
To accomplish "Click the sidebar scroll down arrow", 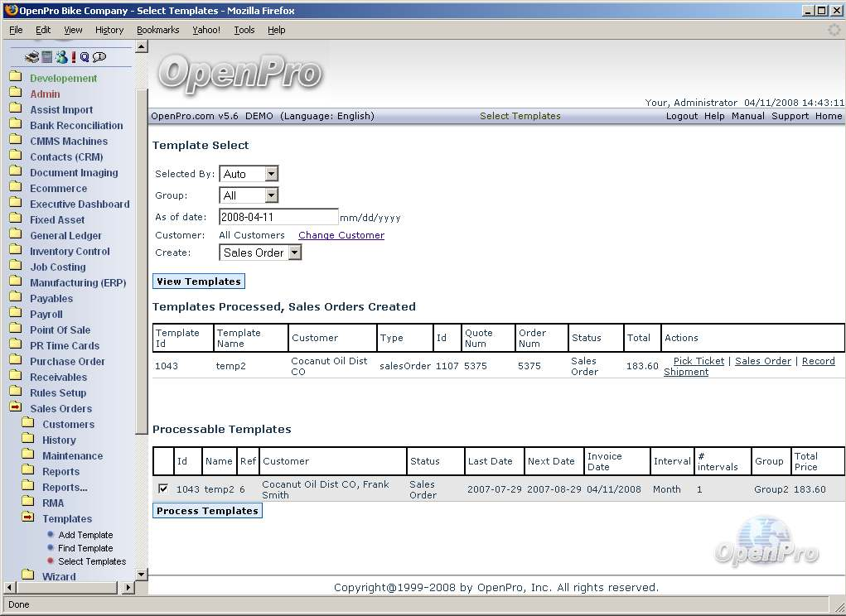I will 141,574.
